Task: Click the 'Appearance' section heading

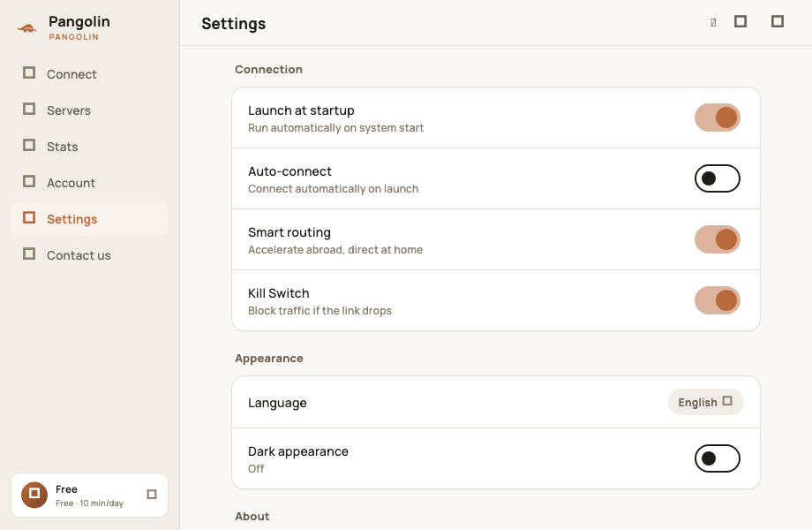Action: tap(269, 359)
